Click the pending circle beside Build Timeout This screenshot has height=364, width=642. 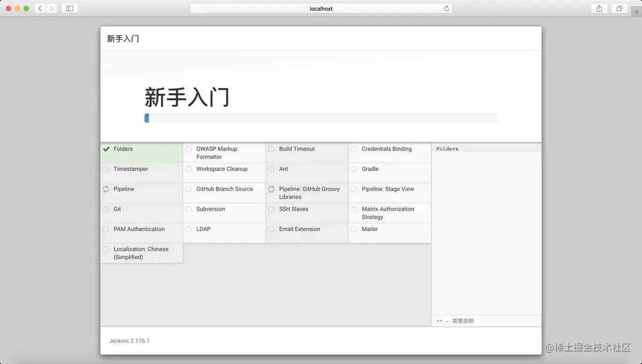[271, 149]
